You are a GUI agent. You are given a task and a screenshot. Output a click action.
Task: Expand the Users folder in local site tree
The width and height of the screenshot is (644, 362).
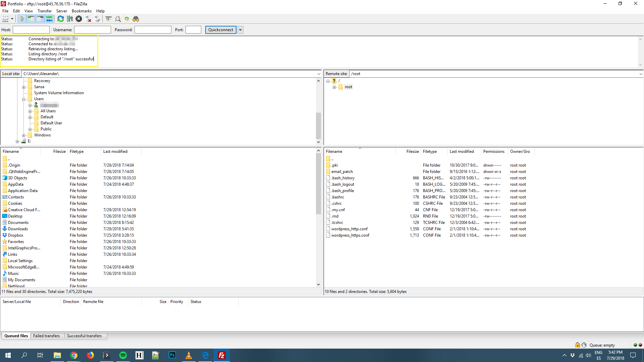pos(24,99)
